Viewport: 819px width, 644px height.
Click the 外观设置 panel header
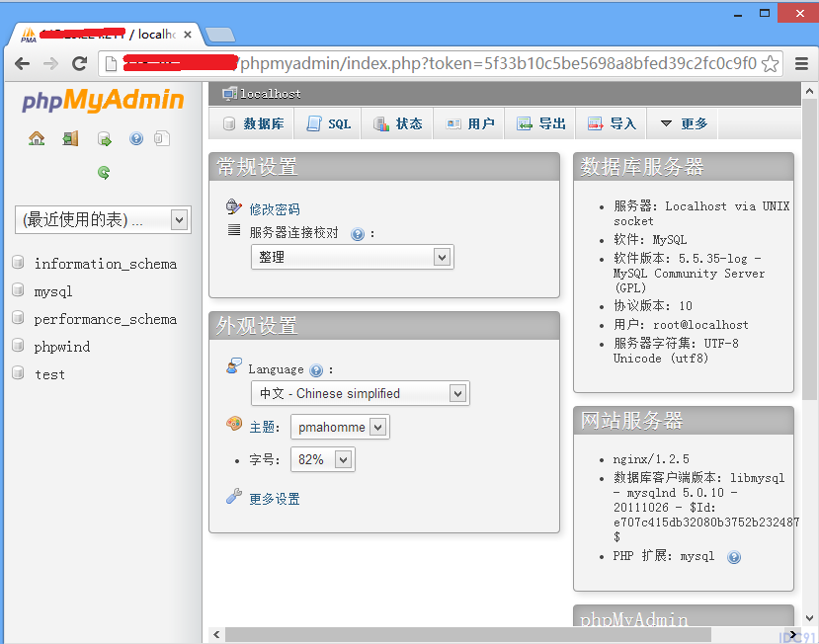click(x=384, y=326)
